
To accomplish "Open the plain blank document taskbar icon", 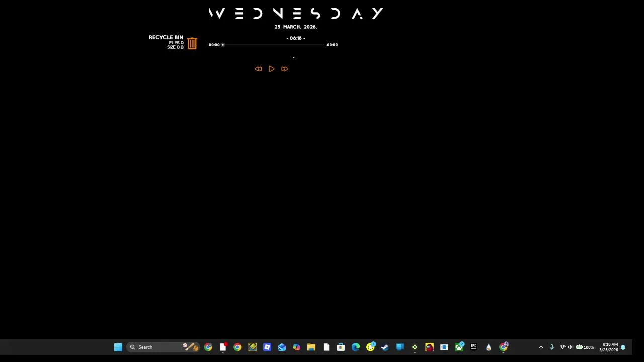I will (x=326, y=347).
